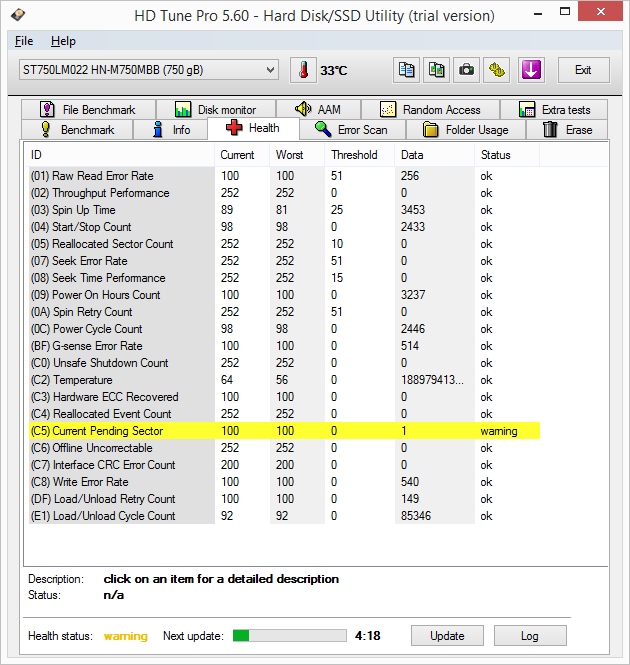Select the Load/Unload Cycle Count row
Viewport: 630px width, 665px height.
(284, 516)
